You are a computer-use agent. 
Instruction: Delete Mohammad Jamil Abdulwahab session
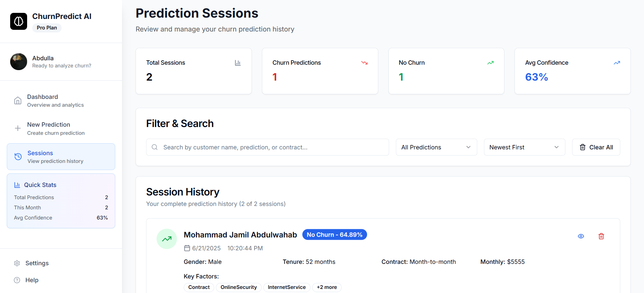[x=601, y=236]
